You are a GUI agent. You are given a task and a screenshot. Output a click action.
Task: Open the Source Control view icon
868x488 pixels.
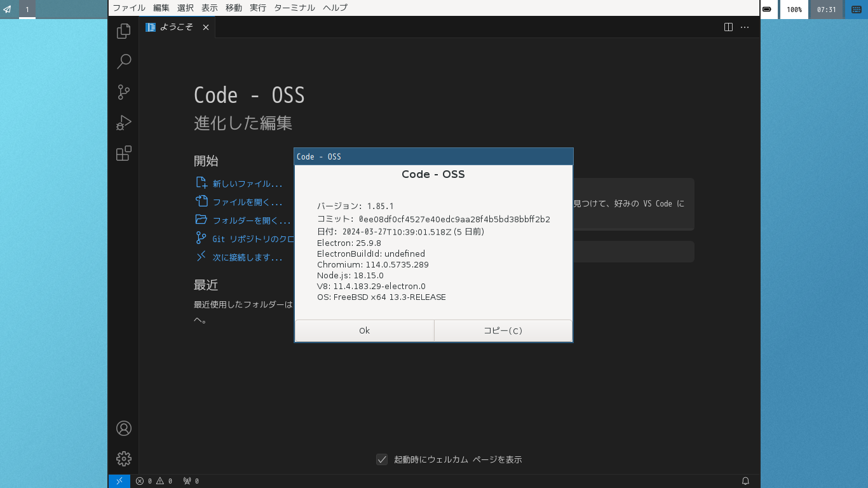(124, 92)
